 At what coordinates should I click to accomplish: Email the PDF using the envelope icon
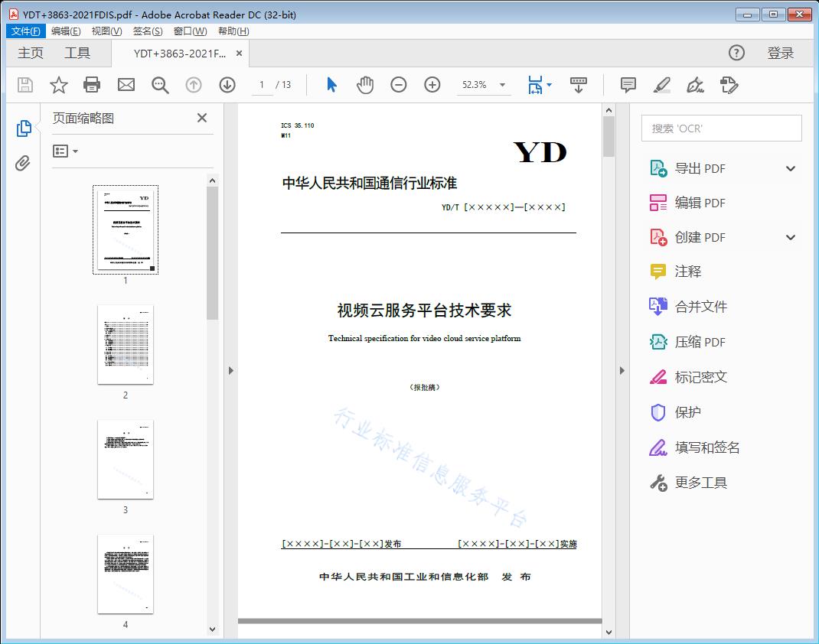click(x=126, y=85)
